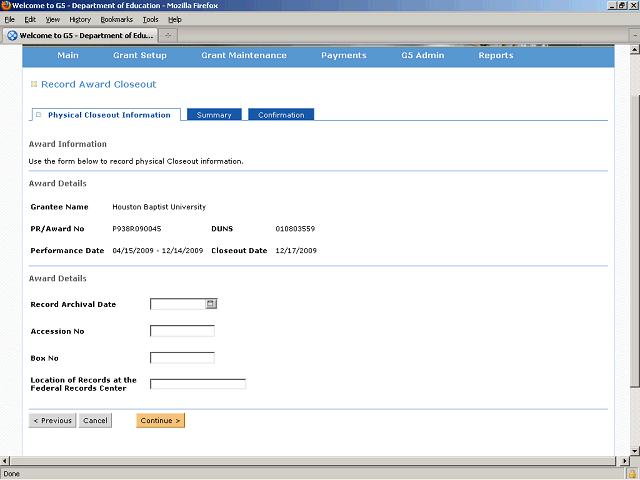Select the Welcome to G5 browser tab

pyautogui.click(x=80, y=36)
